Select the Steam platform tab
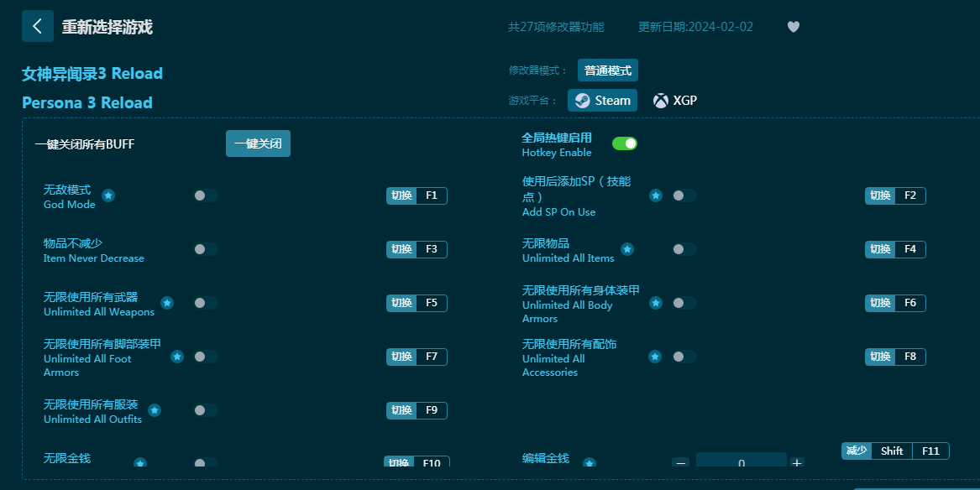 tap(602, 101)
